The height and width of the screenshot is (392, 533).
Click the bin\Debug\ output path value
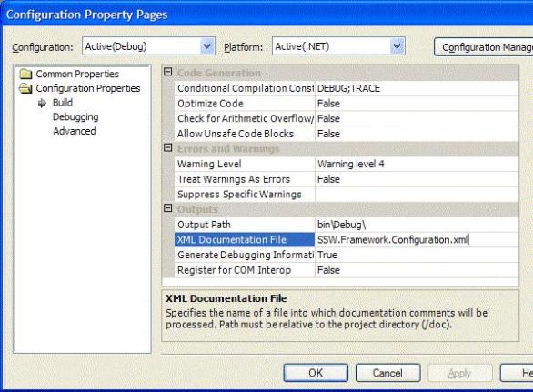[417, 225]
